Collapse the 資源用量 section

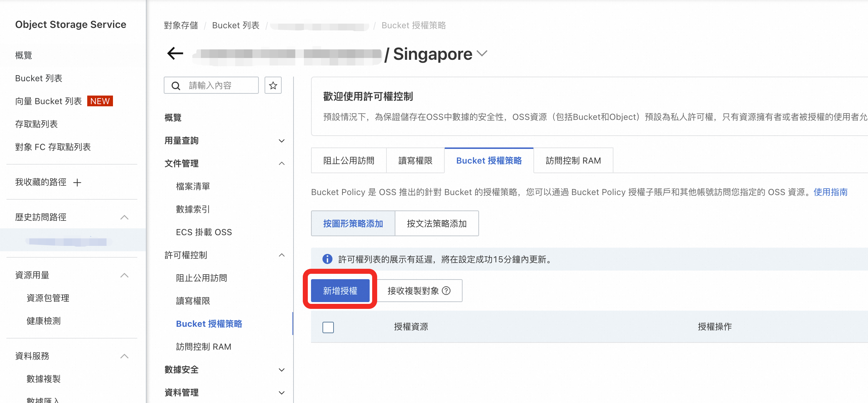[124, 275]
